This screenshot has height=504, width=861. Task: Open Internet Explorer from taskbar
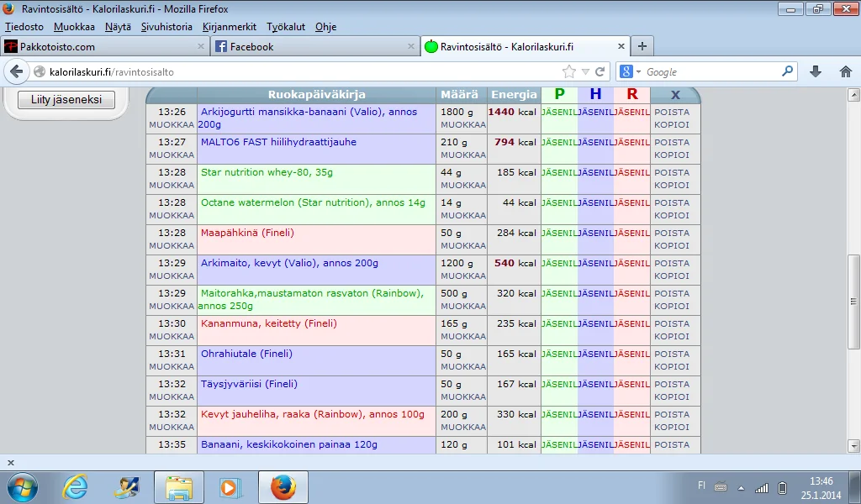[x=75, y=486]
